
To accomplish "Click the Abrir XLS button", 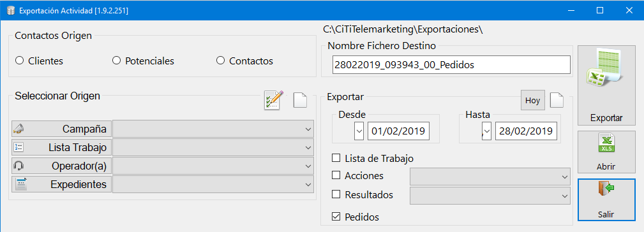I will point(606,152).
